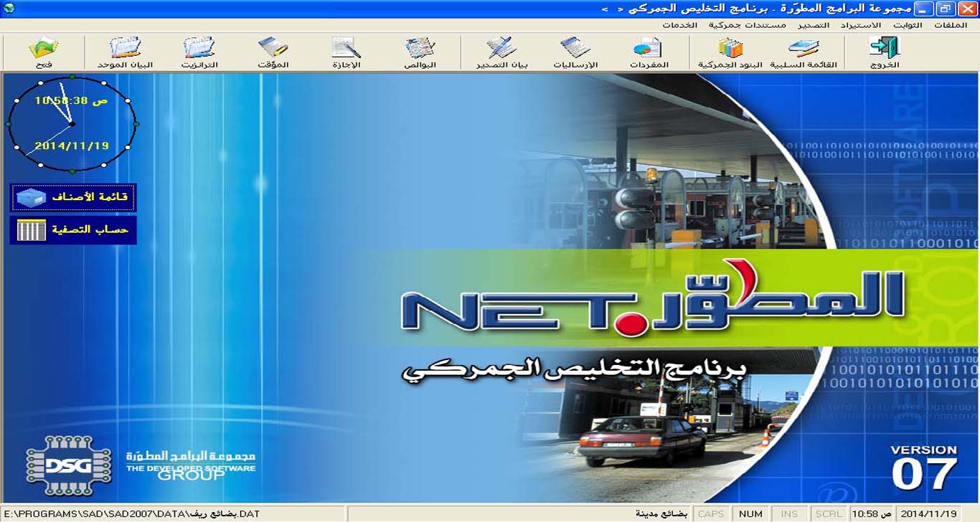Click بضائع مدينة in status bar
This screenshot has height=522, width=980.
click(661, 514)
